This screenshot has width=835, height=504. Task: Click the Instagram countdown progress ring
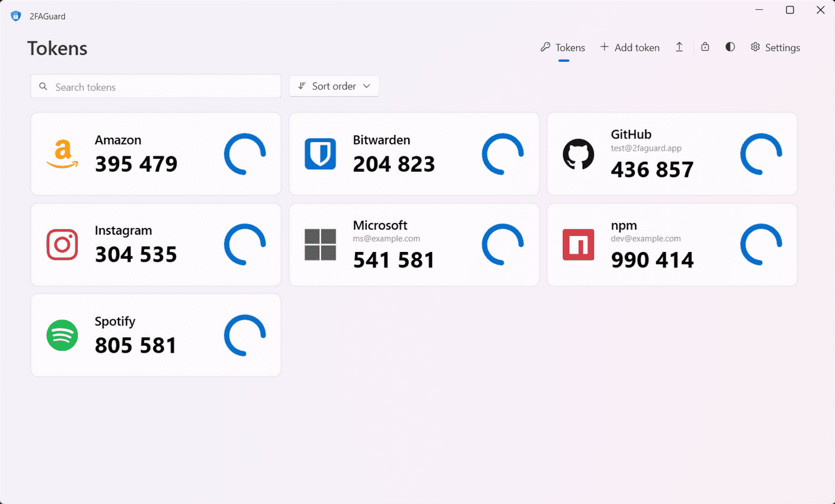[x=245, y=245]
